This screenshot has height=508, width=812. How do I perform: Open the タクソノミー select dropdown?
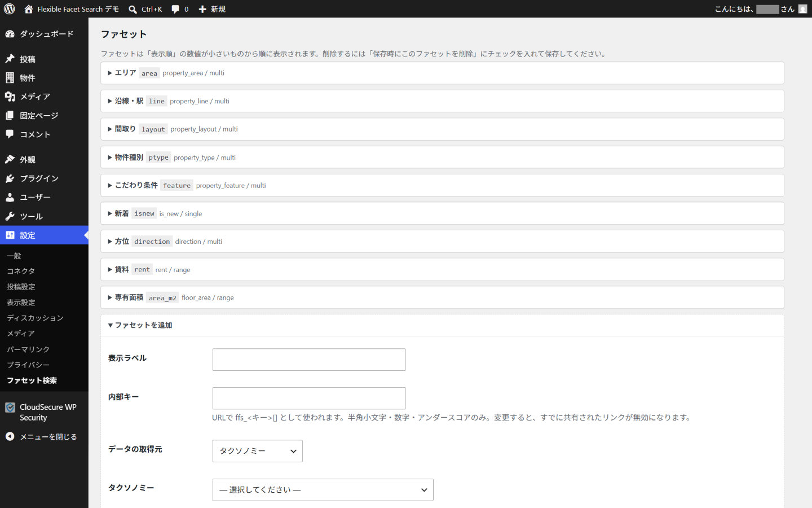click(323, 490)
